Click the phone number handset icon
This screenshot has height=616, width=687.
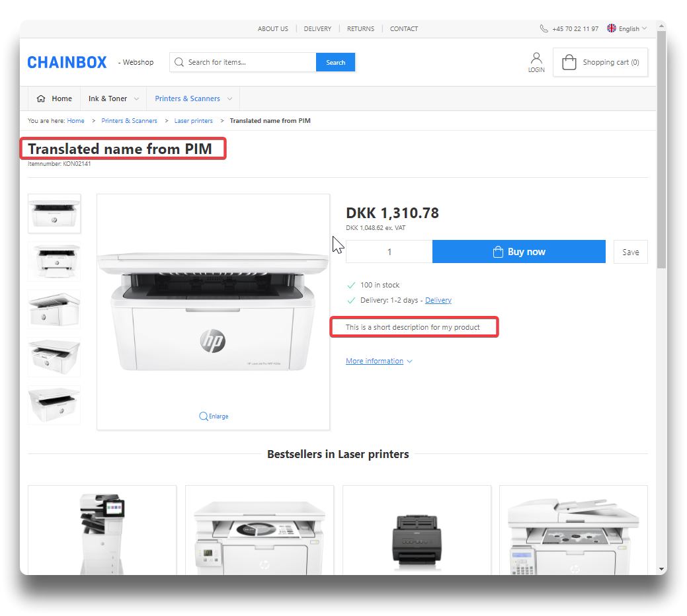point(544,28)
